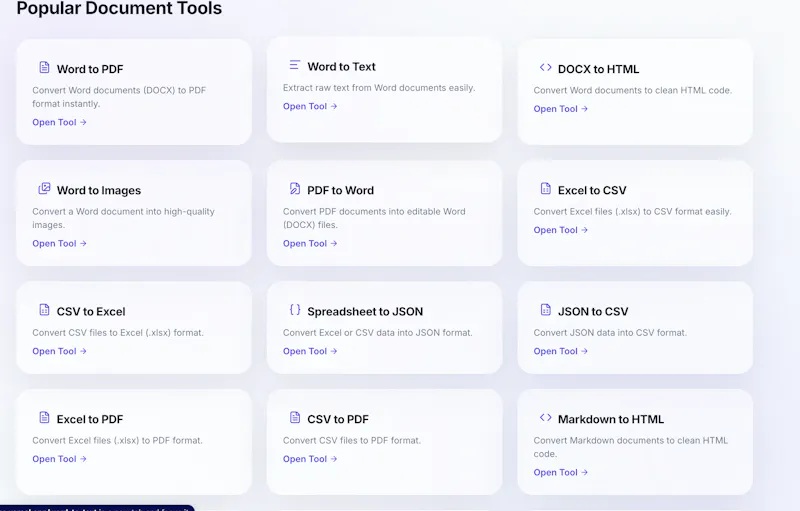The width and height of the screenshot is (800, 511).
Task: Open Tool link under Excel to PDF
Action: coord(59,459)
